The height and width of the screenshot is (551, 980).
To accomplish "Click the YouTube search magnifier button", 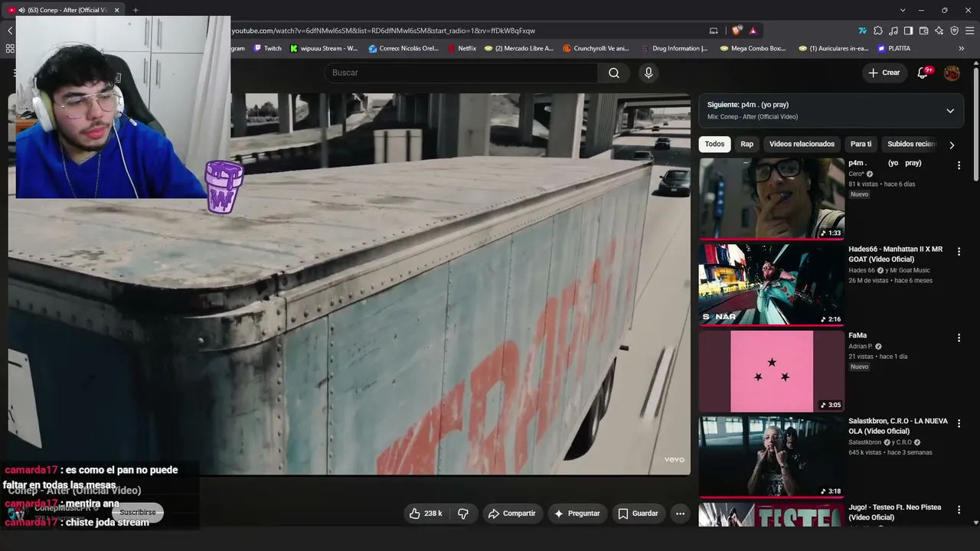I will tap(614, 73).
